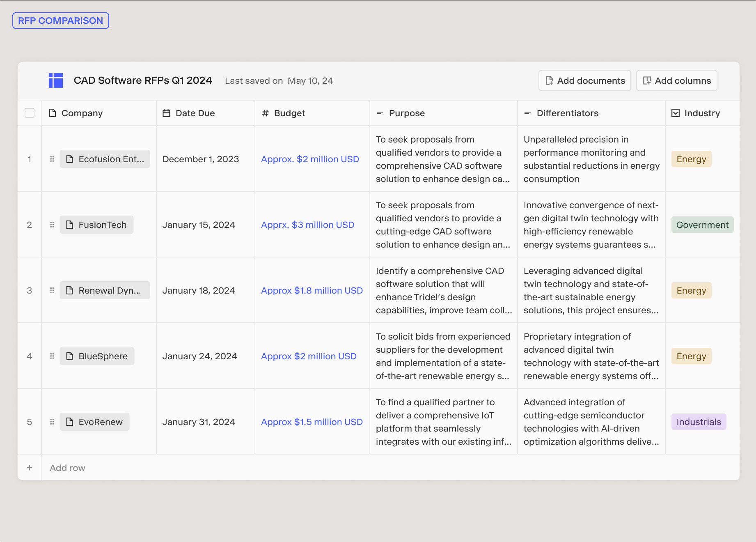Click the Ecofusion purpose text cell
Screen dimensions: 756x542
click(x=443, y=159)
